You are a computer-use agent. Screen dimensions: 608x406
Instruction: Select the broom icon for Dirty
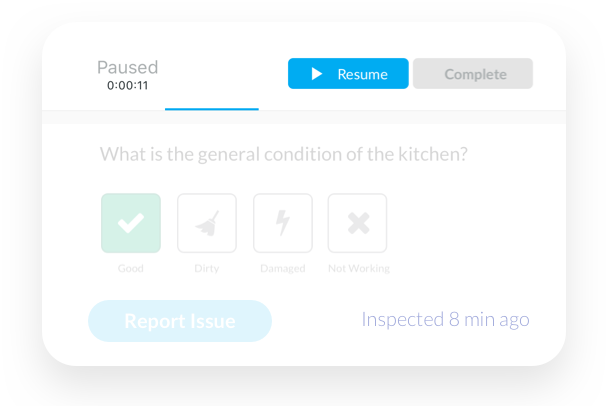coord(207,223)
